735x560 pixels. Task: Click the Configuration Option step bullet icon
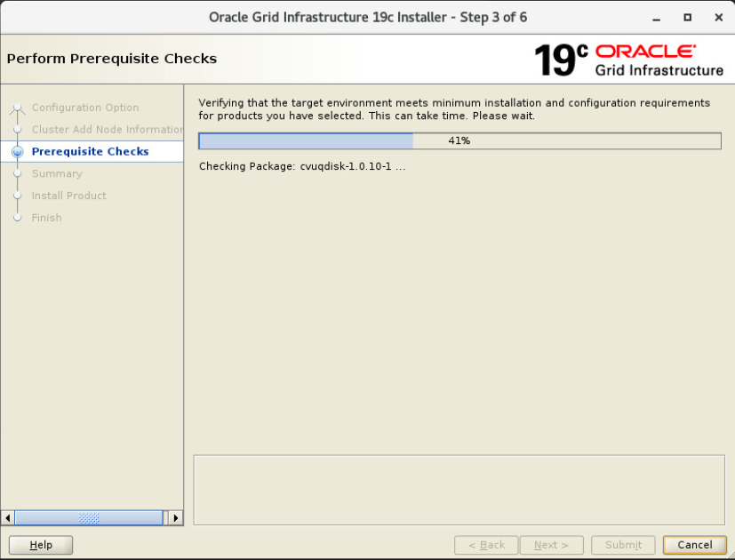(18, 108)
